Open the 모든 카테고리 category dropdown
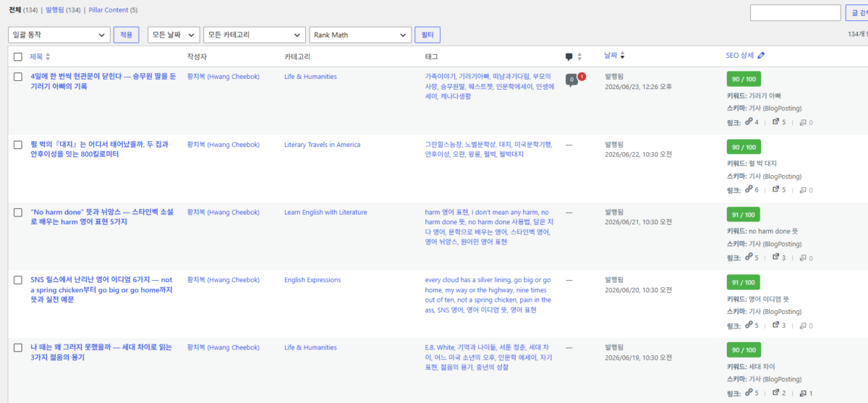This screenshot has height=403, width=868. click(x=254, y=35)
